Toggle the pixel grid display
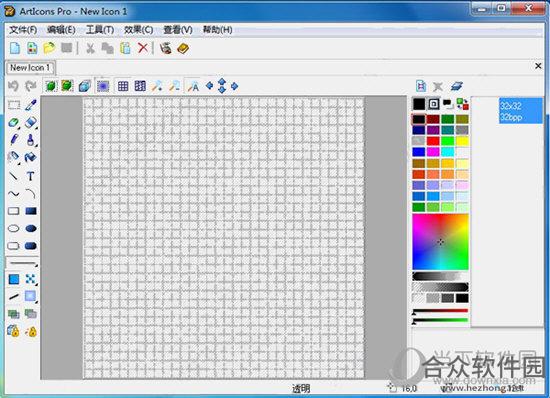This screenshot has width=550, height=398. tap(123, 86)
